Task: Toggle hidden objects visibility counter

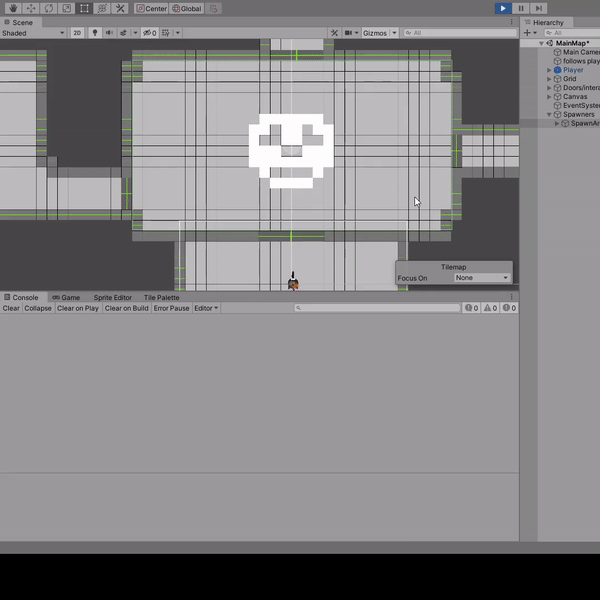Action: click(x=150, y=33)
